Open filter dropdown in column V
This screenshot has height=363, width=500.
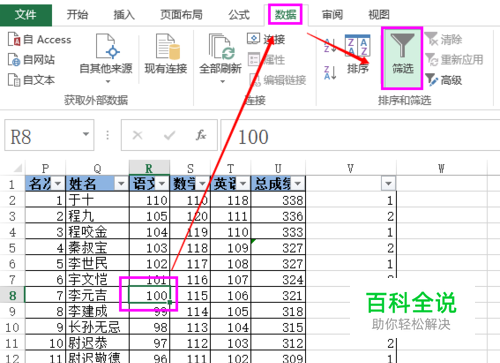(x=388, y=183)
